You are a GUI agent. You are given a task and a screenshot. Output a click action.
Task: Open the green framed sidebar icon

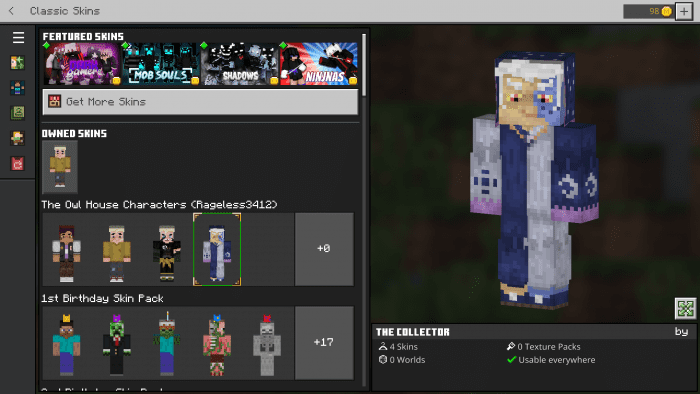[17, 113]
